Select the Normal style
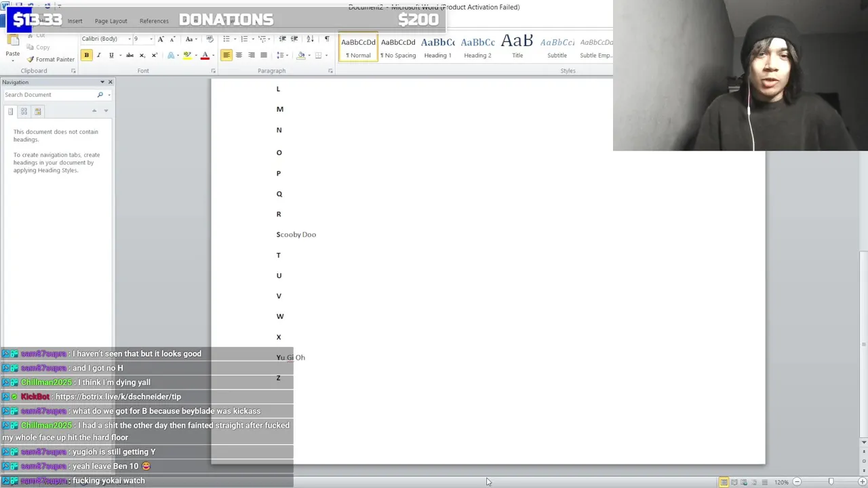This screenshot has width=868, height=488. click(x=358, y=47)
